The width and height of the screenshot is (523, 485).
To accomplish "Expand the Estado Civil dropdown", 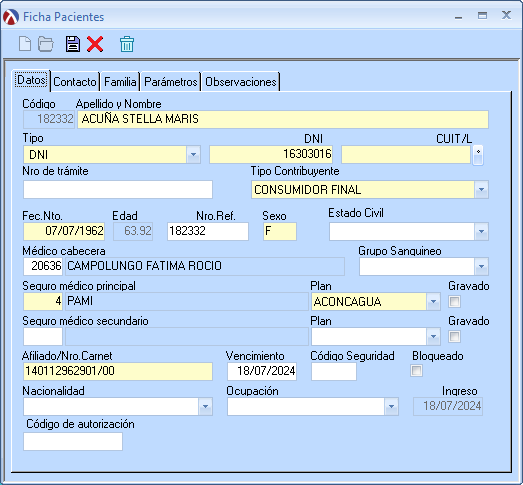I will pyautogui.click(x=481, y=231).
